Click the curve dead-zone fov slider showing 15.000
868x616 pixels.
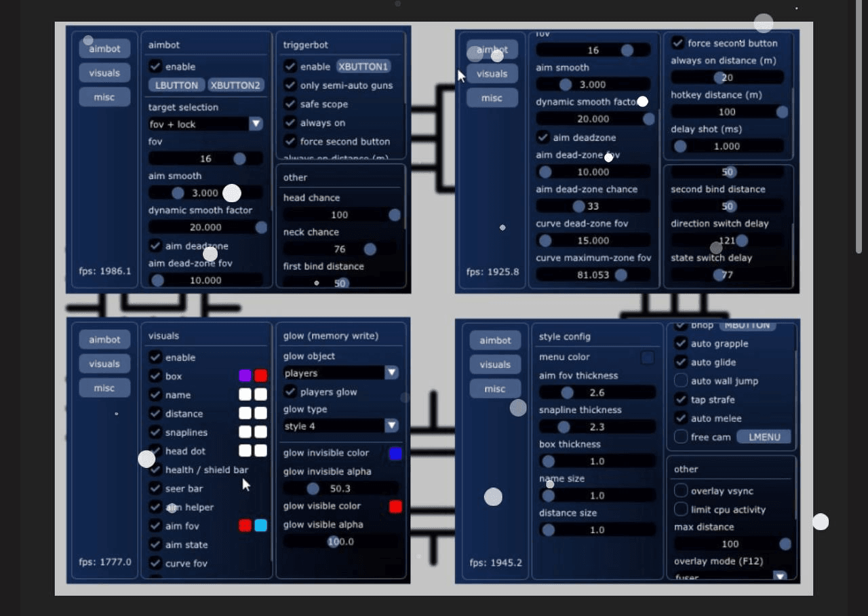[593, 240]
